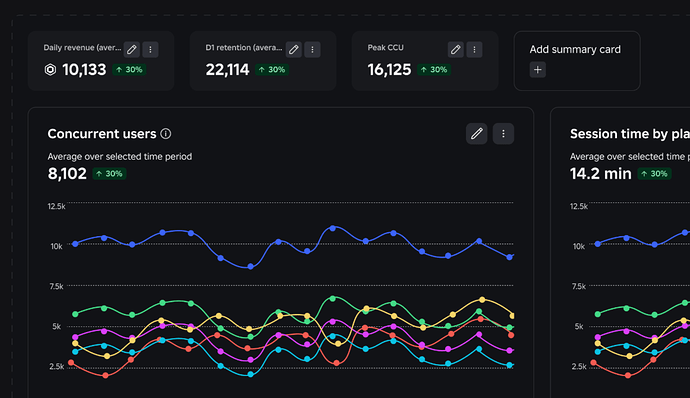Click the Daily revenue value 10,133
690x398 pixels.
[84, 70]
